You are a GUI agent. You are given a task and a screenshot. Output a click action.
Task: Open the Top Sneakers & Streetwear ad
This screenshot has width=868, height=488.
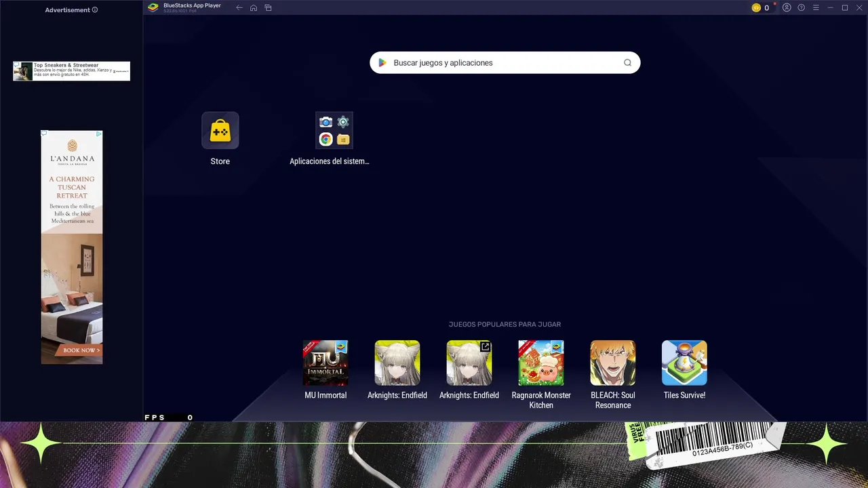[71, 71]
